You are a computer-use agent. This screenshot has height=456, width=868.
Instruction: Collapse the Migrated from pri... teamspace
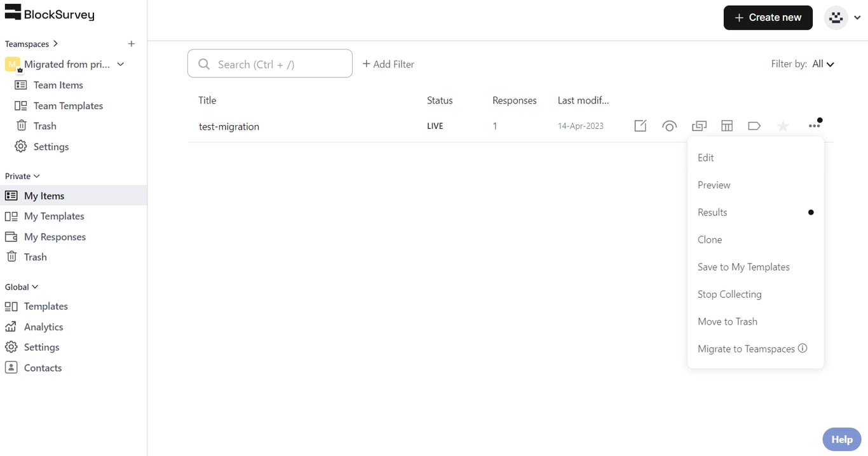(121, 64)
